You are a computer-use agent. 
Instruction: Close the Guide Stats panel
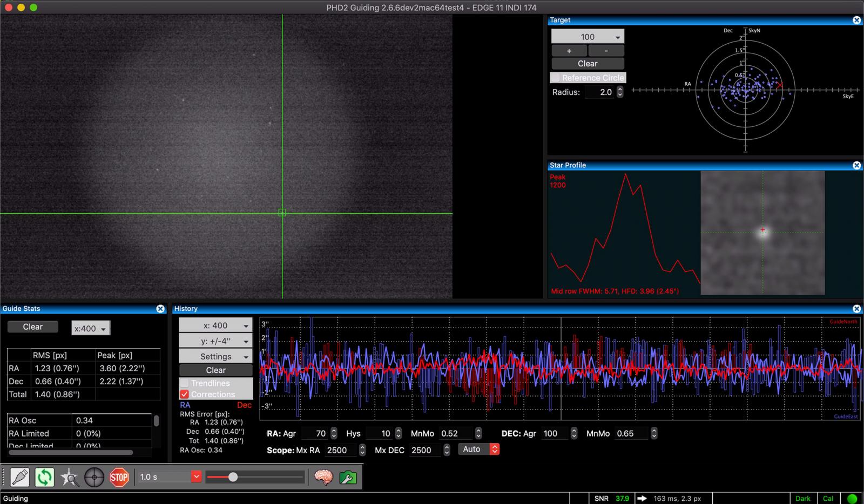(160, 309)
